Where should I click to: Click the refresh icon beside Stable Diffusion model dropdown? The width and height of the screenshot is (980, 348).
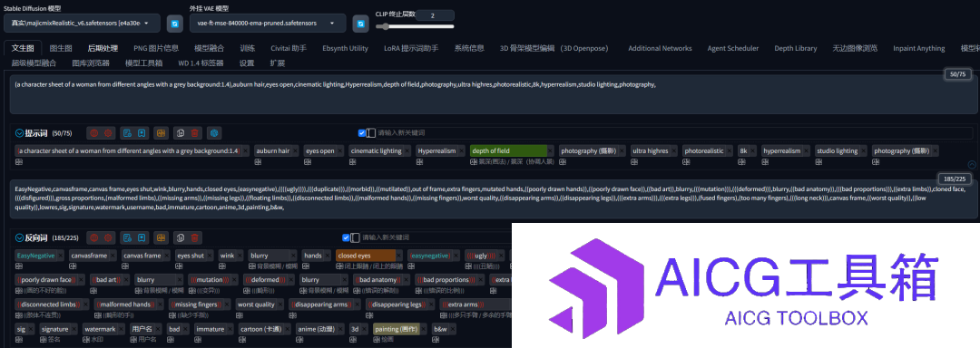click(x=174, y=24)
